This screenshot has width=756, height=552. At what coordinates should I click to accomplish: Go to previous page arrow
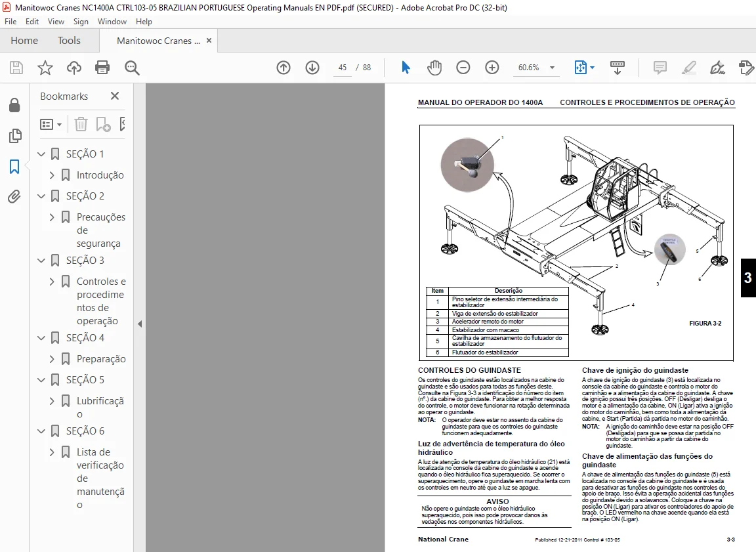pyautogui.click(x=283, y=68)
